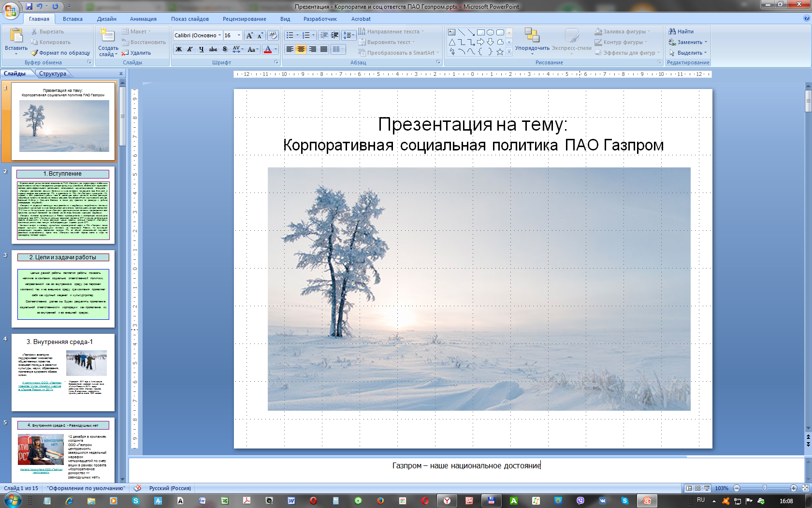This screenshot has height=508, width=812.
Task: Create a new slide with Создать слайд icon
Action: pyautogui.click(x=107, y=35)
